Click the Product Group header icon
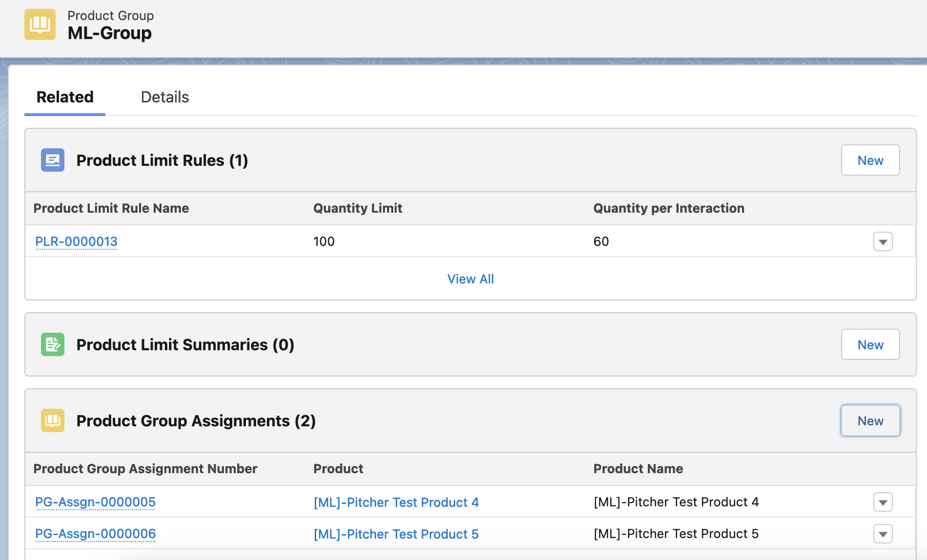Viewport: 927px width, 560px height. point(40,24)
